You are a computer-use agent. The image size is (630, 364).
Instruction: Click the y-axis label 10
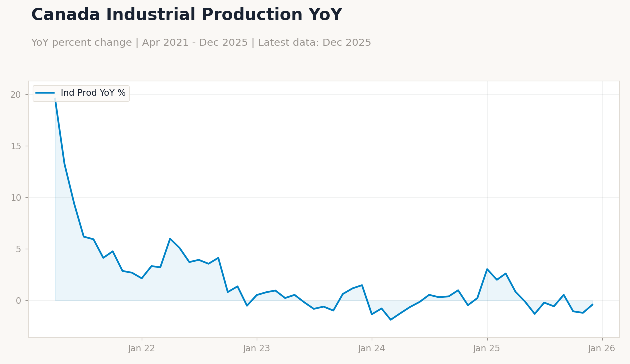(x=16, y=198)
